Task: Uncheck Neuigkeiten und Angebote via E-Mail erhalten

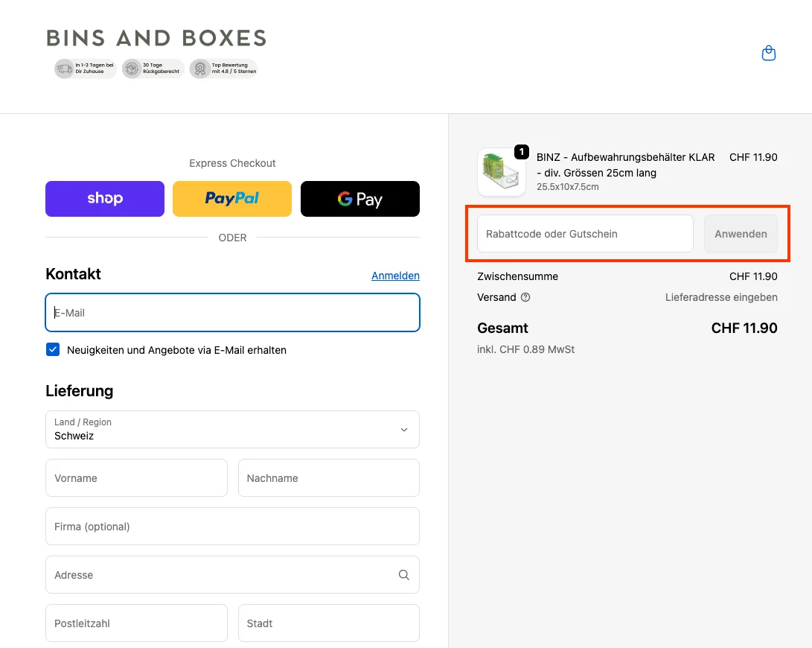Action: tap(53, 349)
